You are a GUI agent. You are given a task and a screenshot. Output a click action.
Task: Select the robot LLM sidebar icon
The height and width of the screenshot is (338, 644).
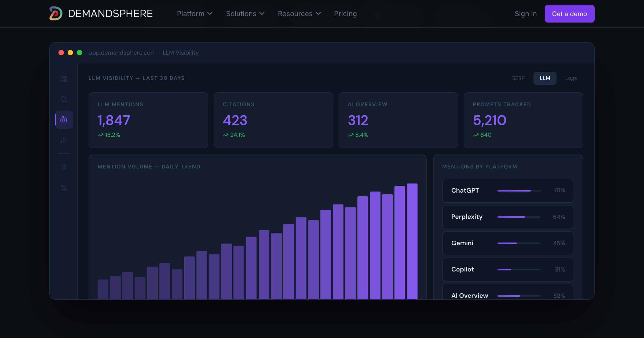pos(64,120)
